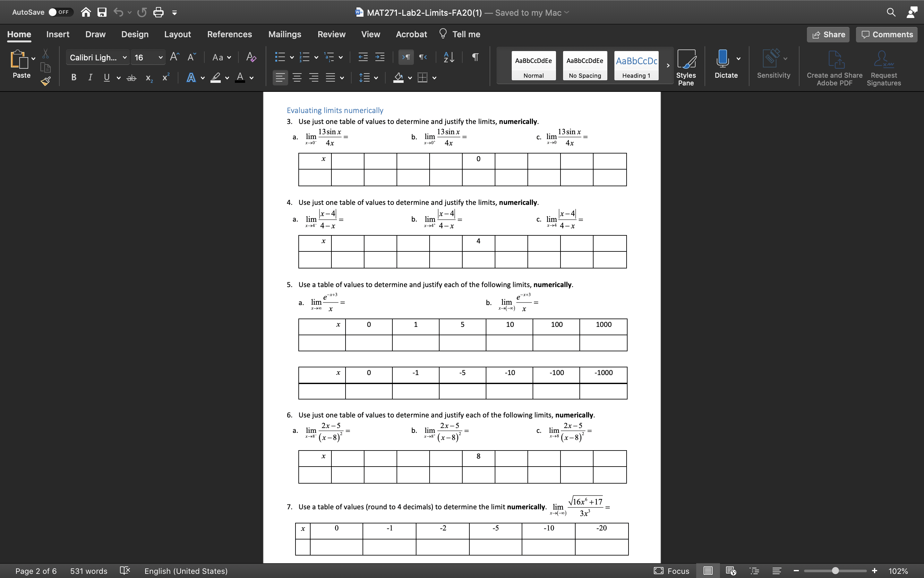Click the text highlight color swatch
This screenshot has width=924, height=578.
click(216, 78)
